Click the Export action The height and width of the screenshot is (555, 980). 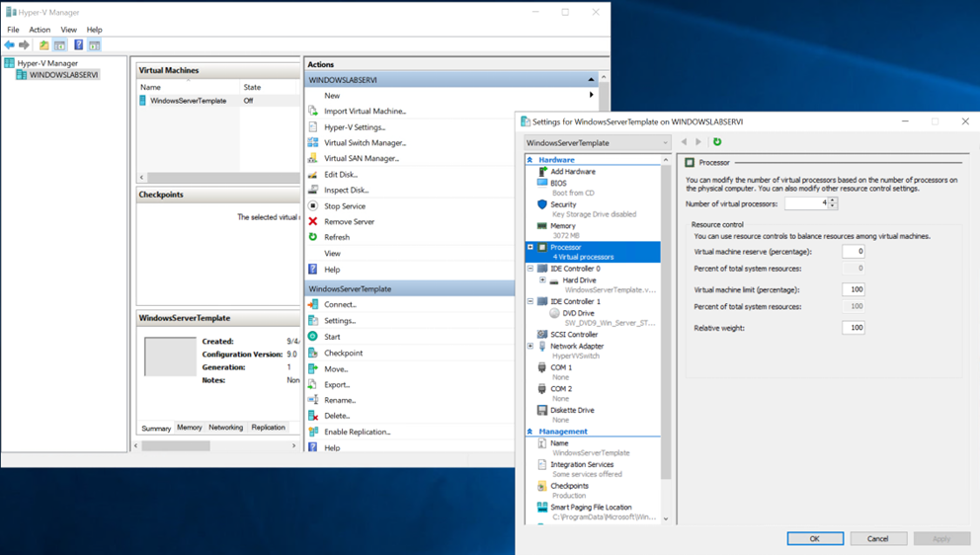337,385
